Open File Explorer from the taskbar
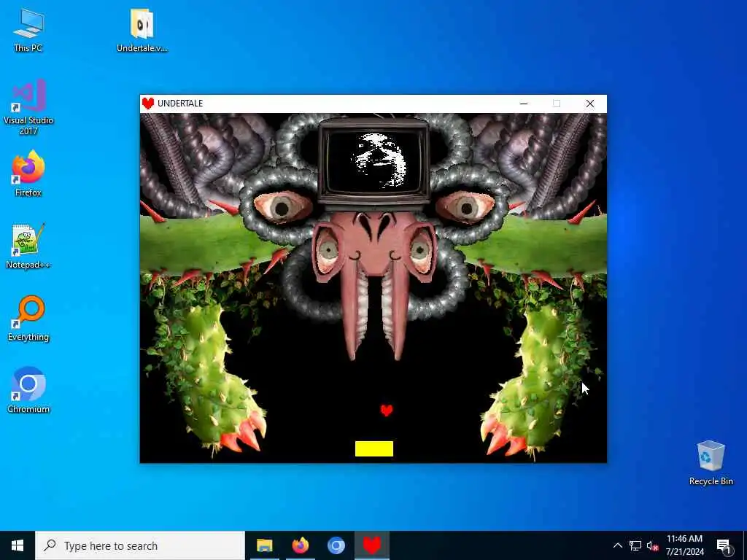This screenshot has width=747, height=560. coord(264,545)
